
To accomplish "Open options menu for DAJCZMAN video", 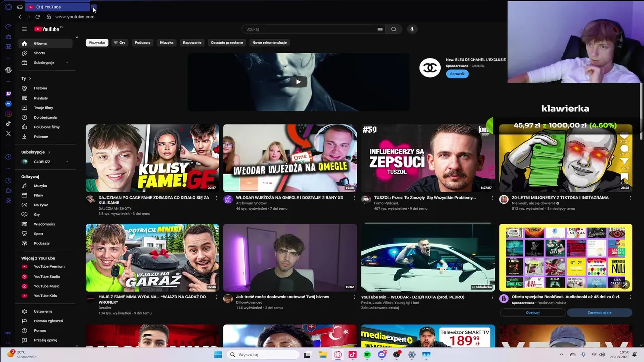I will [217, 198].
